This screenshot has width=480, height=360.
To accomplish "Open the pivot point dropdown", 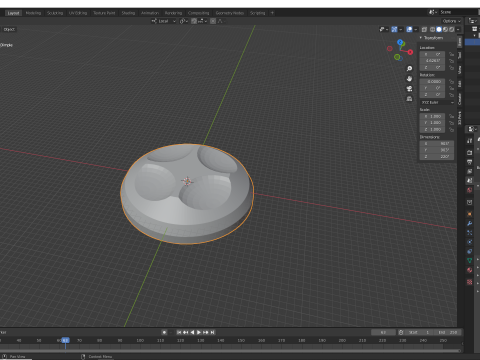I will 184,21.
